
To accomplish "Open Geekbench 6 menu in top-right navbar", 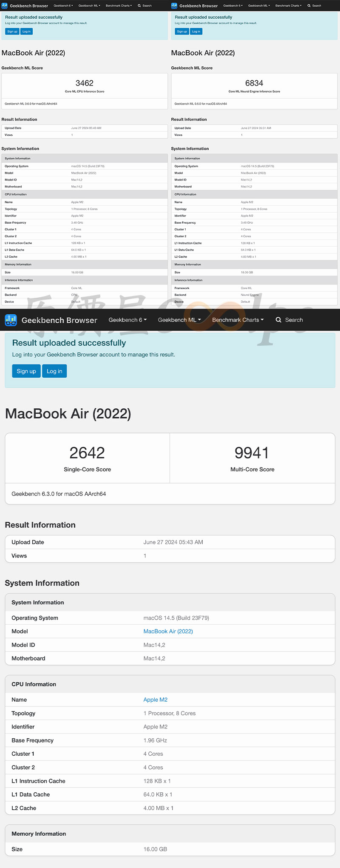I will pos(233,6).
